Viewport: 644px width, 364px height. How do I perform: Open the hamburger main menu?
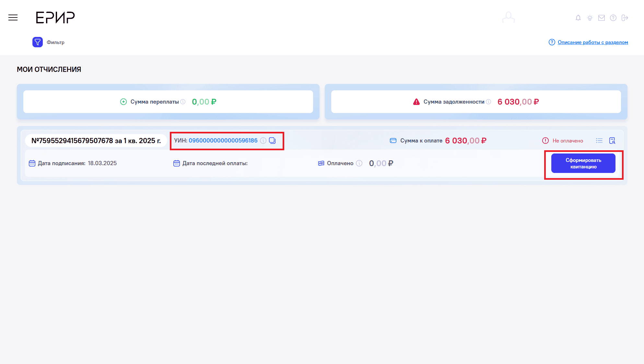pos(13,17)
